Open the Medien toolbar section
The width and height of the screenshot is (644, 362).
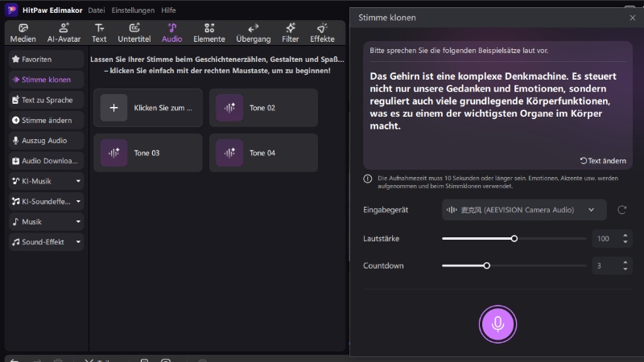tap(23, 32)
